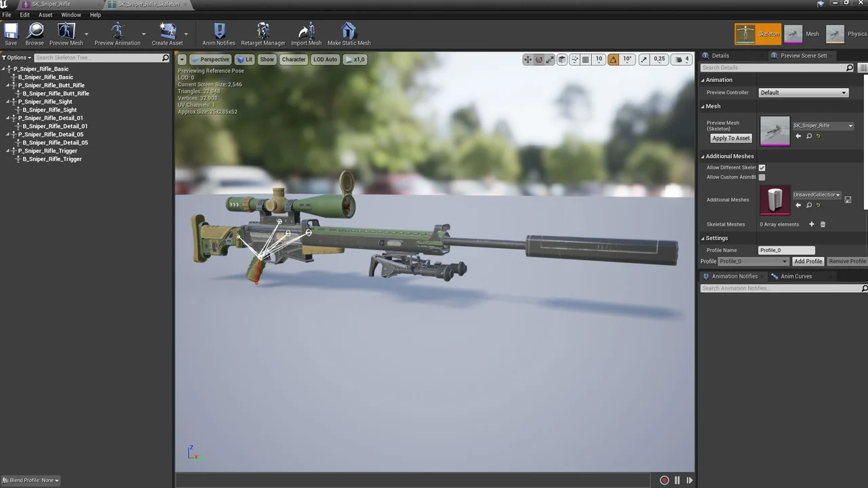Click the Add Profile button
This screenshot has width=868, height=488.
808,261
